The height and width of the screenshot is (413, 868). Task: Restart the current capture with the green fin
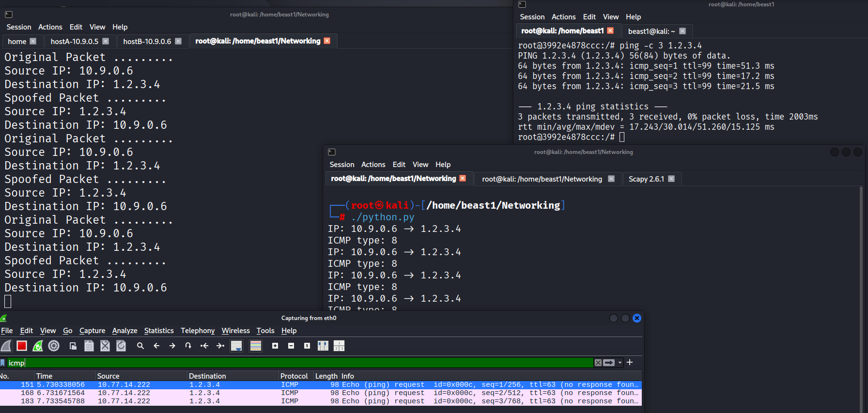pos(38,346)
